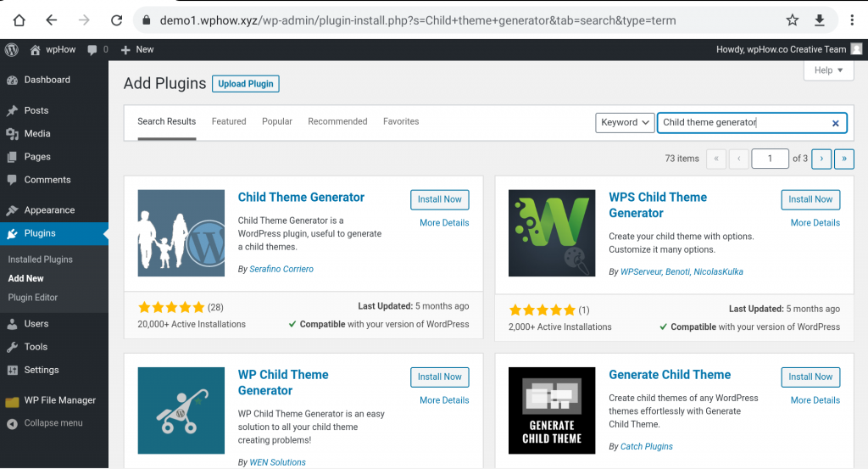Viewport: 868px width, 469px height.
Task: Install WPS Child Theme Generator
Action: (810, 199)
